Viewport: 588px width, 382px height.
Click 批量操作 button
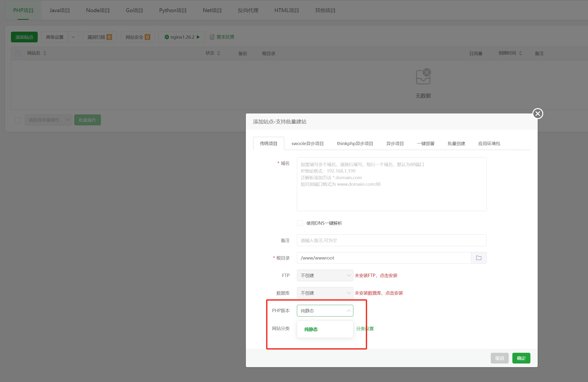88,120
